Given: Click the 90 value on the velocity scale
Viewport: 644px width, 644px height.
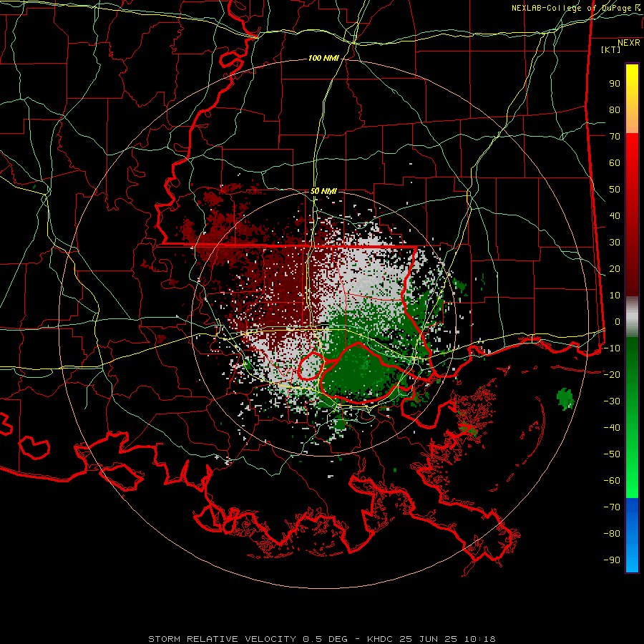Looking at the screenshot, I should (x=615, y=84).
